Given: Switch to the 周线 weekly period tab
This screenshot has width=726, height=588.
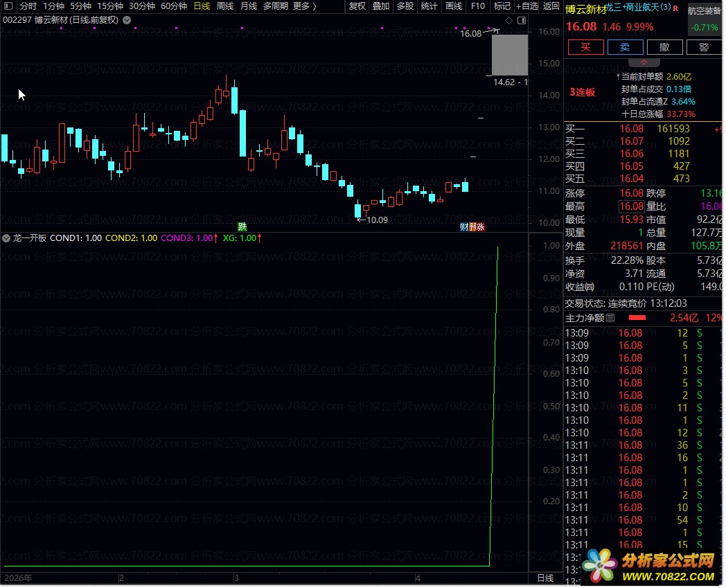Looking at the screenshot, I should (225, 6).
